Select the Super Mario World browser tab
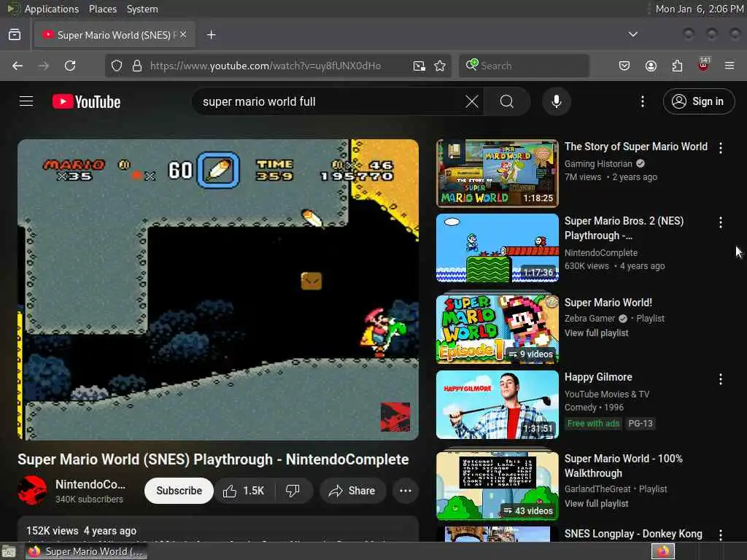 [115, 35]
